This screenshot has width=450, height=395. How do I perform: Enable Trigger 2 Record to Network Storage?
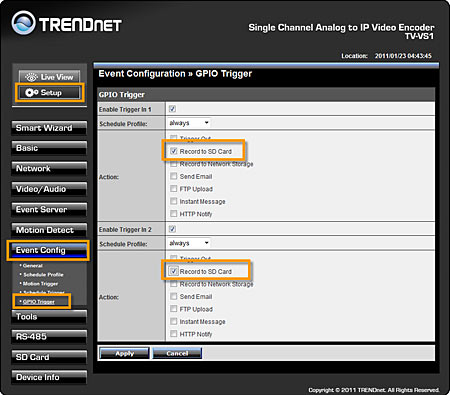coord(173,284)
